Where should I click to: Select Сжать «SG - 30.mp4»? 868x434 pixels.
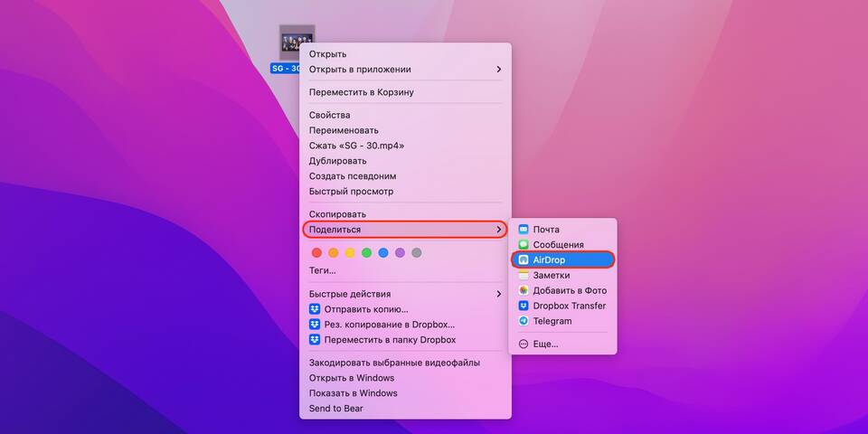[x=405, y=146]
